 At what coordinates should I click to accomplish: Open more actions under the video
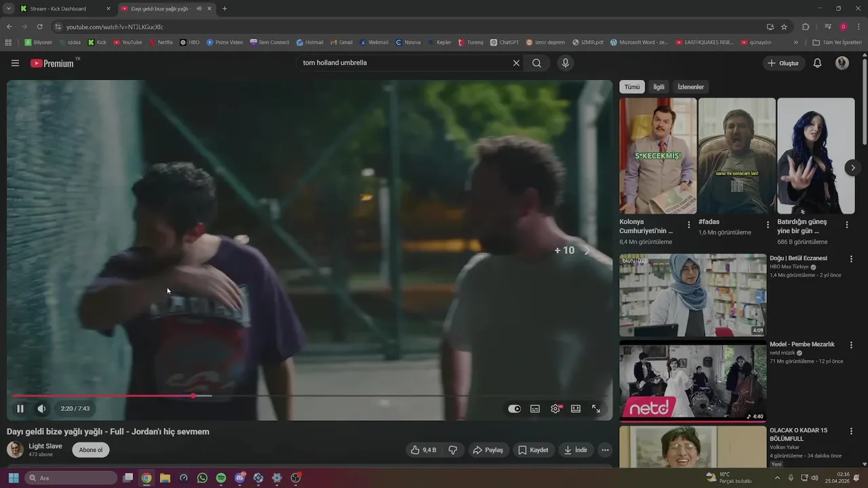[605, 450]
